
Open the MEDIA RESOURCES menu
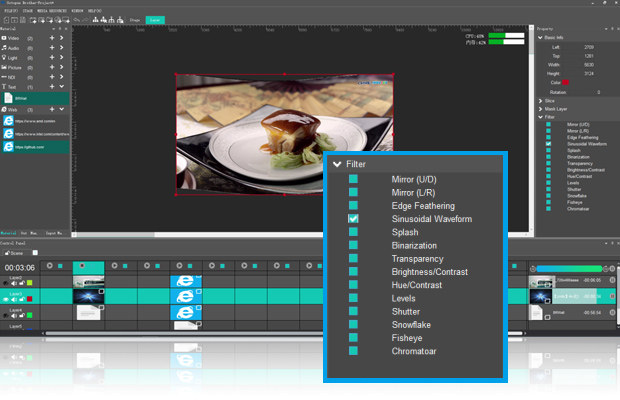click(52, 11)
